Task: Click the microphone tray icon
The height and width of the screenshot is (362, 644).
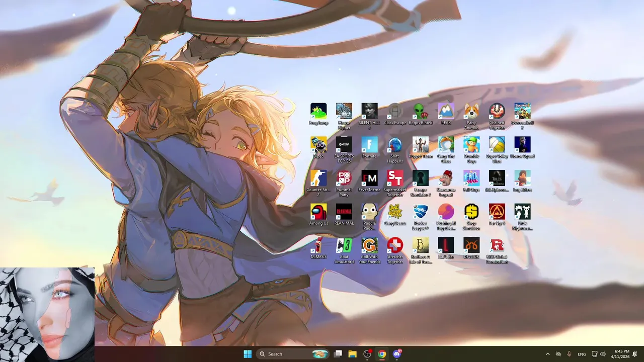Action: pyautogui.click(x=569, y=354)
